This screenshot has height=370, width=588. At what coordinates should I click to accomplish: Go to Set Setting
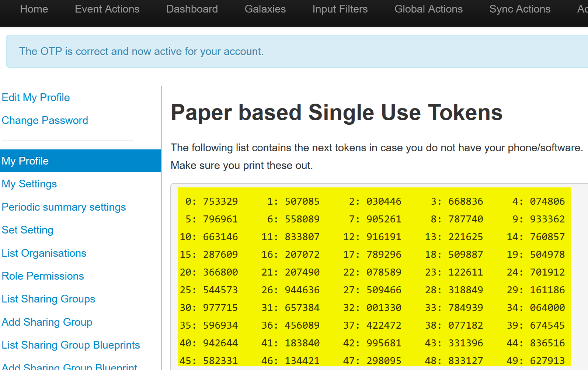point(27,230)
